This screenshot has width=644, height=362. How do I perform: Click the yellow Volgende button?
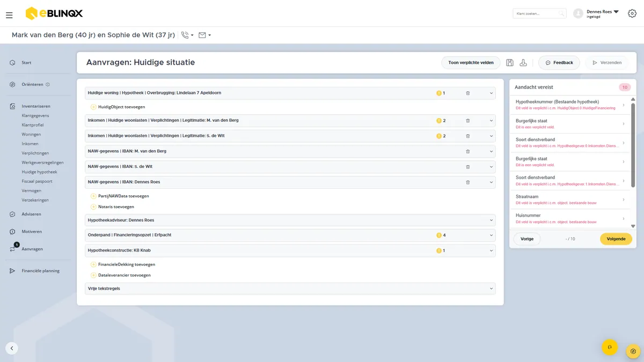(x=616, y=239)
